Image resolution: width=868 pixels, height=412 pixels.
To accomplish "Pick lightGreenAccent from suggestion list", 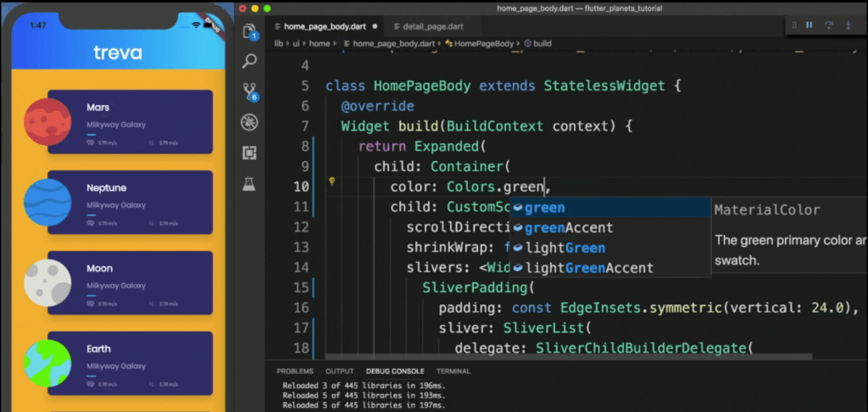I will (x=589, y=268).
